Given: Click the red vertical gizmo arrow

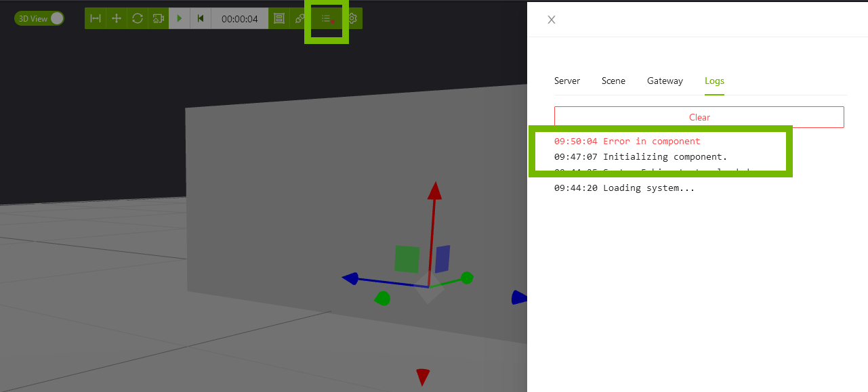Looking at the screenshot, I should click(434, 192).
